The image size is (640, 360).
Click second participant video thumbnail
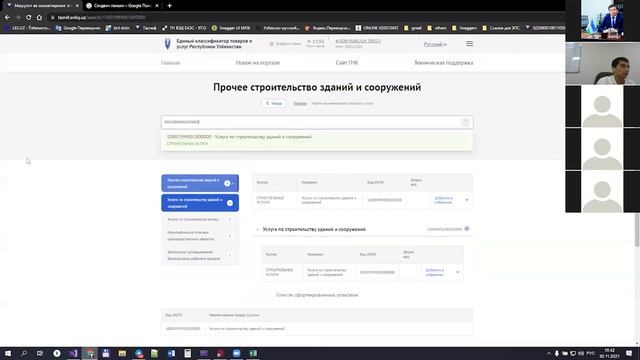click(x=602, y=63)
